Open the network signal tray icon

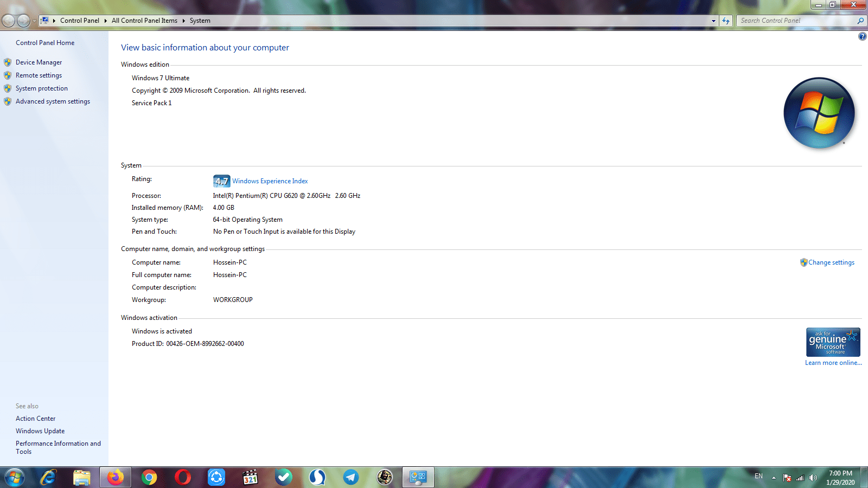[x=800, y=478]
